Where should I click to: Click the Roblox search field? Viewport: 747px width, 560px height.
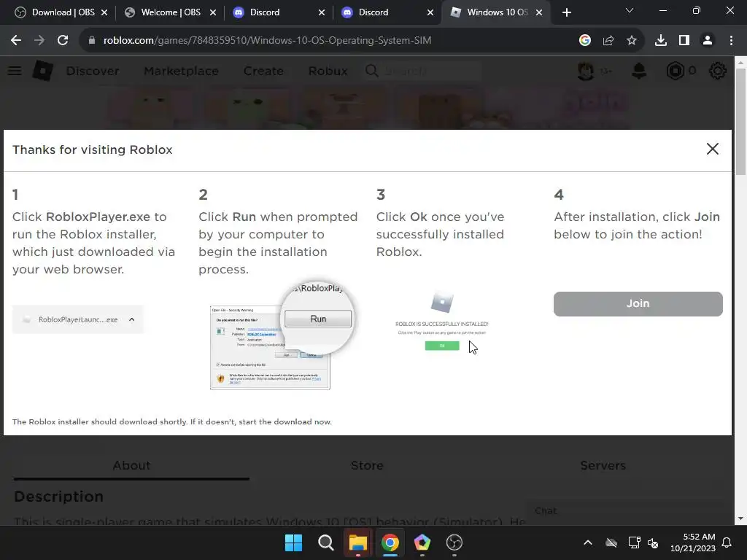tap(422, 71)
